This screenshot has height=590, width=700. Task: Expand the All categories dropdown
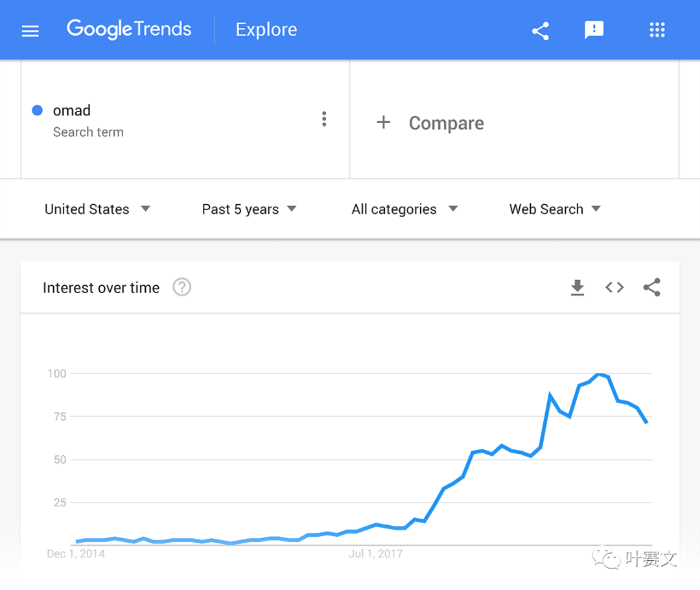(404, 209)
